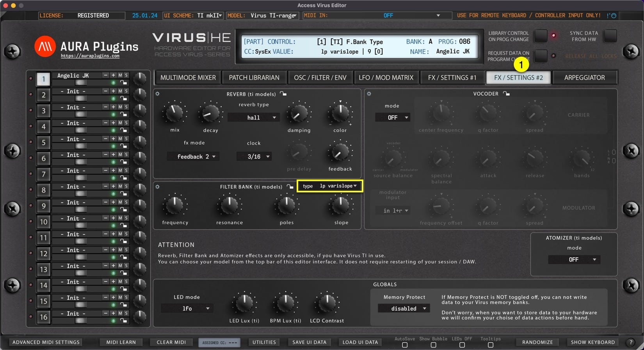Open the reverb type dropdown showing hall
644x350 pixels.
[x=254, y=117]
